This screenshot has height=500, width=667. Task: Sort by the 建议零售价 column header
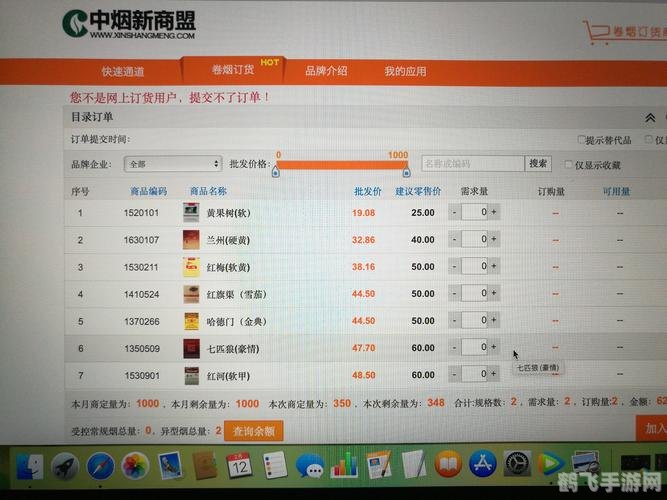click(x=418, y=191)
